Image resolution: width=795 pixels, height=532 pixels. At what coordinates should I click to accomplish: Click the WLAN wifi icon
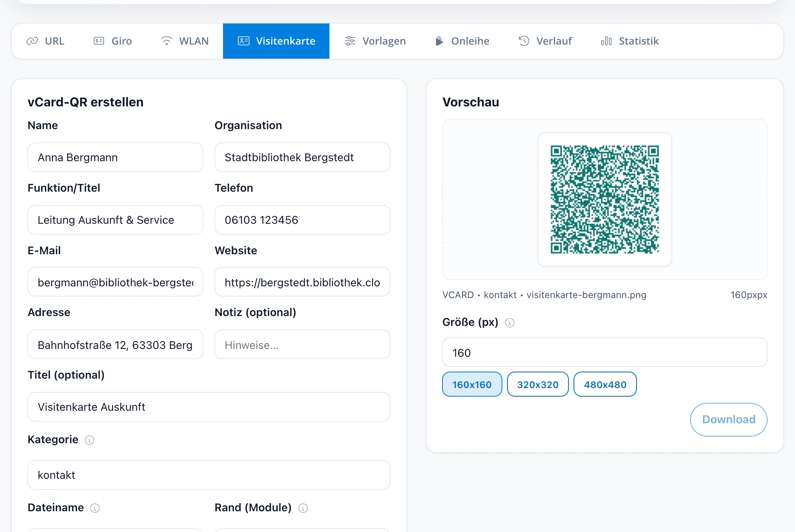tap(167, 41)
